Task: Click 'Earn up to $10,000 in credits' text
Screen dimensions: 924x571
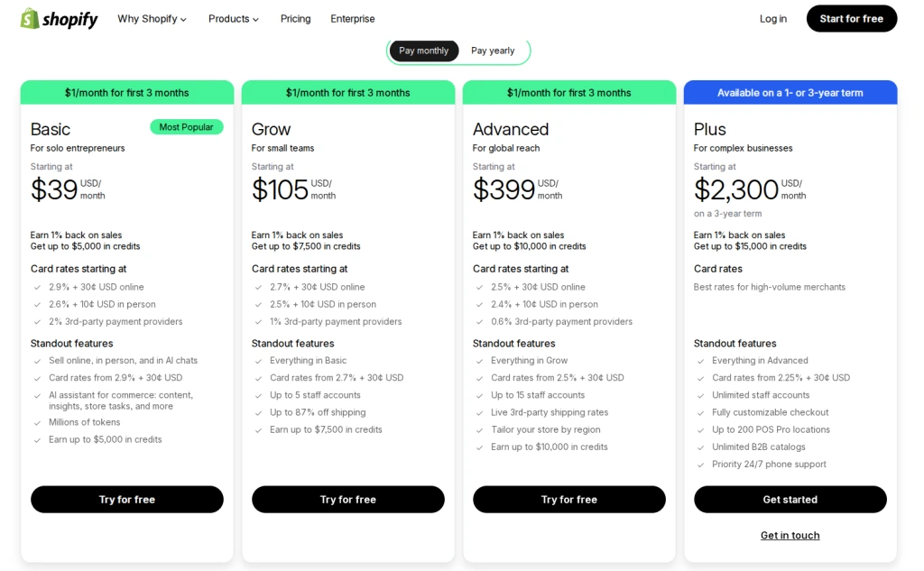Action: coord(550,447)
